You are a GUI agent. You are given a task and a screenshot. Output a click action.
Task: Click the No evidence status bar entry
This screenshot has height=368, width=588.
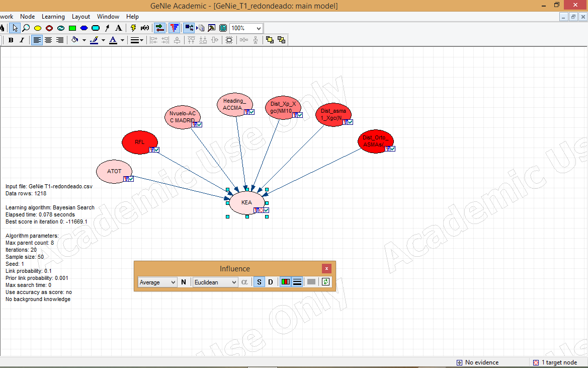point(477,362)
